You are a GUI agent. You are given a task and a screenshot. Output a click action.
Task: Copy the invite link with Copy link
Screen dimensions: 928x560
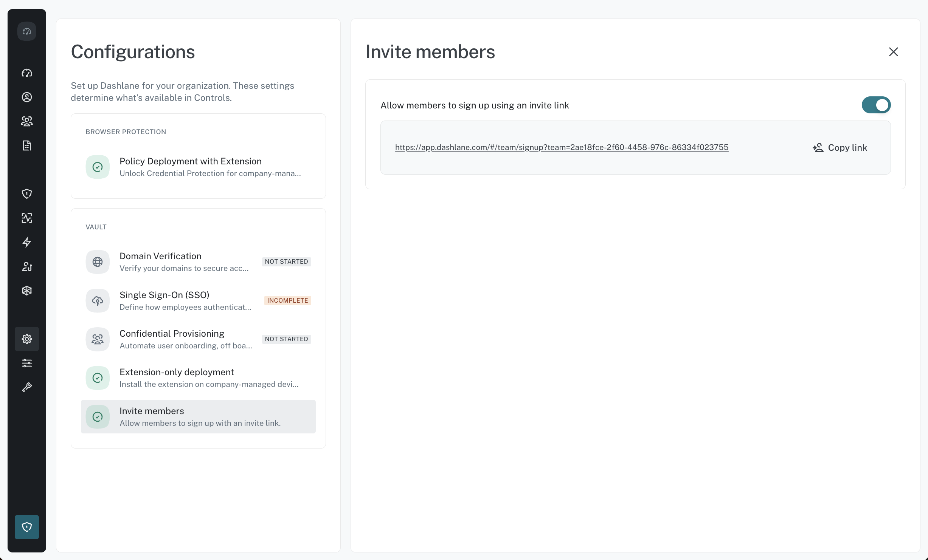click(840, 148)
